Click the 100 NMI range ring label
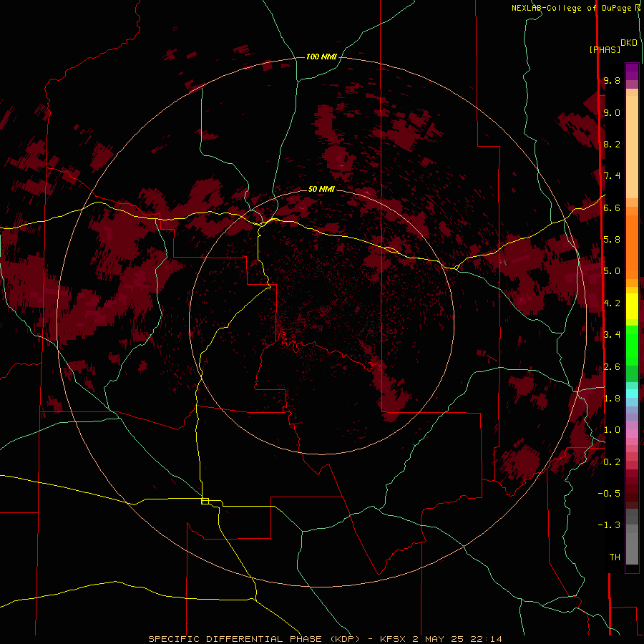 coord(321,57)
